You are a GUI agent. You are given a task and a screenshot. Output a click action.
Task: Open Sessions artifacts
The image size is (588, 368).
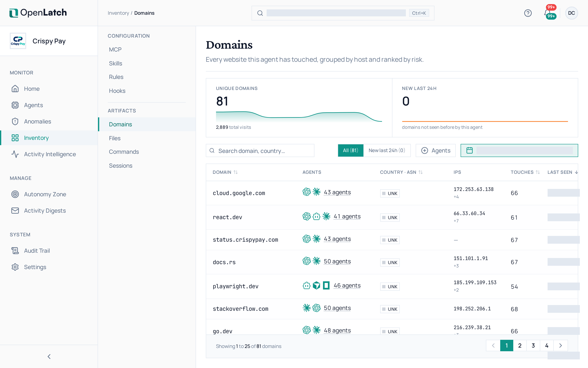coord(147,166)
